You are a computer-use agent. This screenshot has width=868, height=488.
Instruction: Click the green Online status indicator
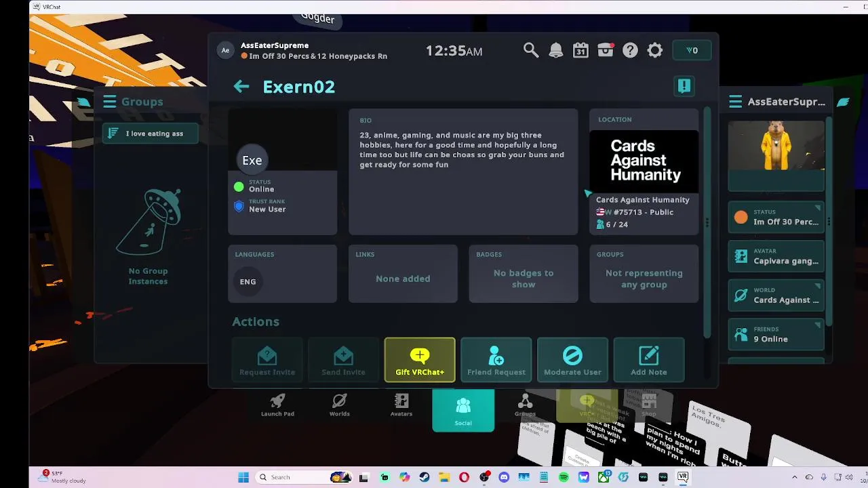[x=239, y=187]
